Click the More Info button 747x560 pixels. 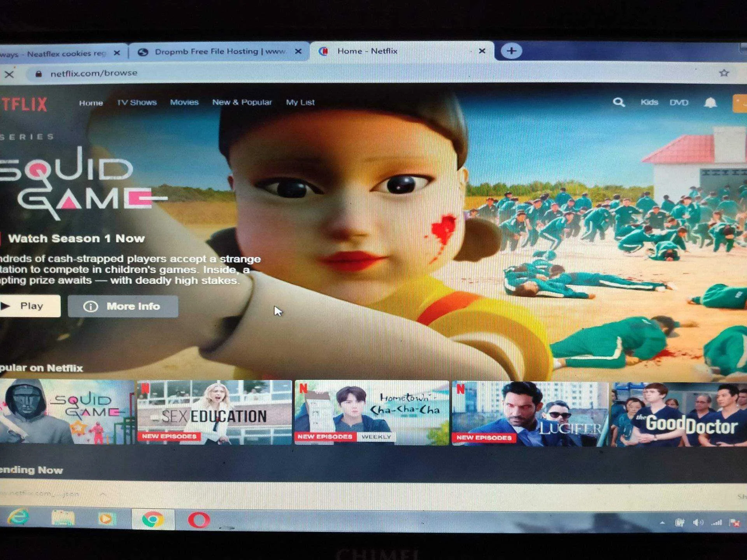(123, 306)
